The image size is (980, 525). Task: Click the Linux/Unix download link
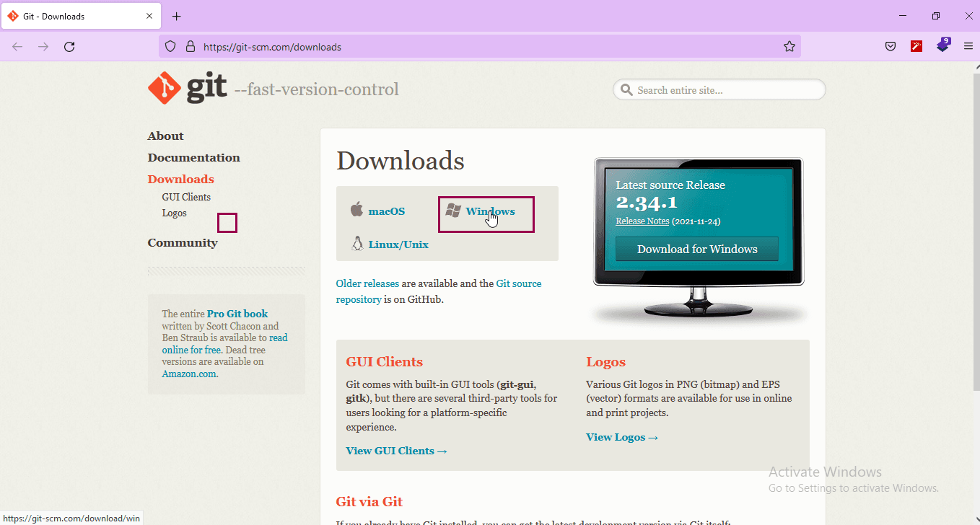pos(398,244)
